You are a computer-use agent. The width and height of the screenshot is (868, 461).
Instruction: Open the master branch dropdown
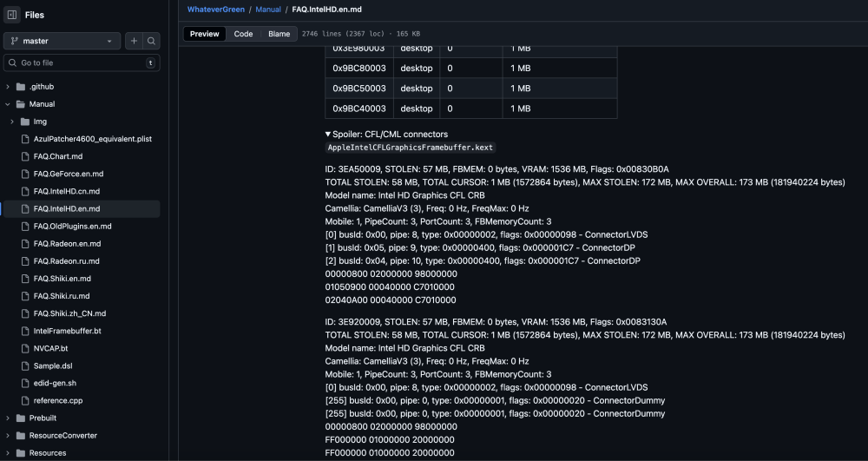point(62,41)
